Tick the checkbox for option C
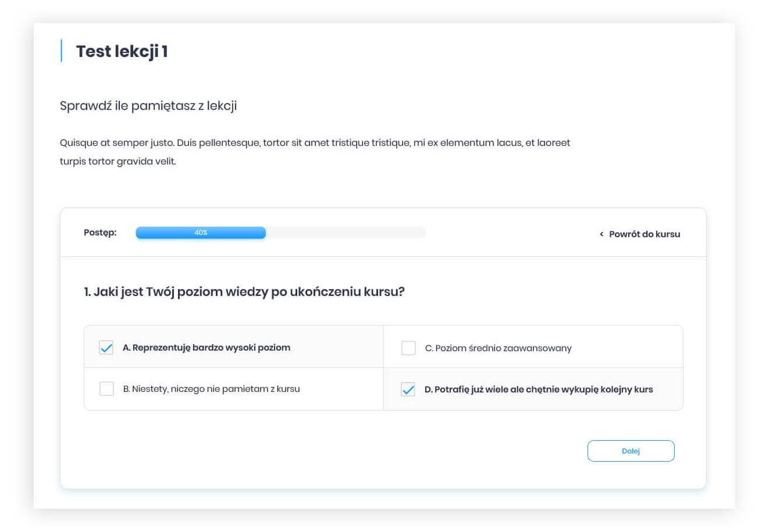 [408, 348]
